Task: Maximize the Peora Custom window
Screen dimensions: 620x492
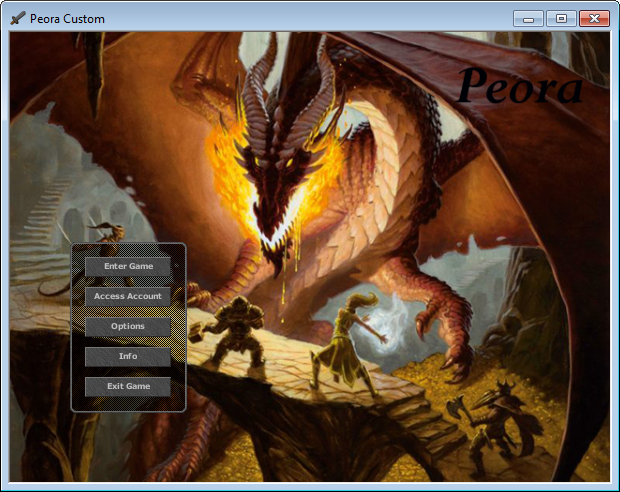Action: tap(561, 19)
